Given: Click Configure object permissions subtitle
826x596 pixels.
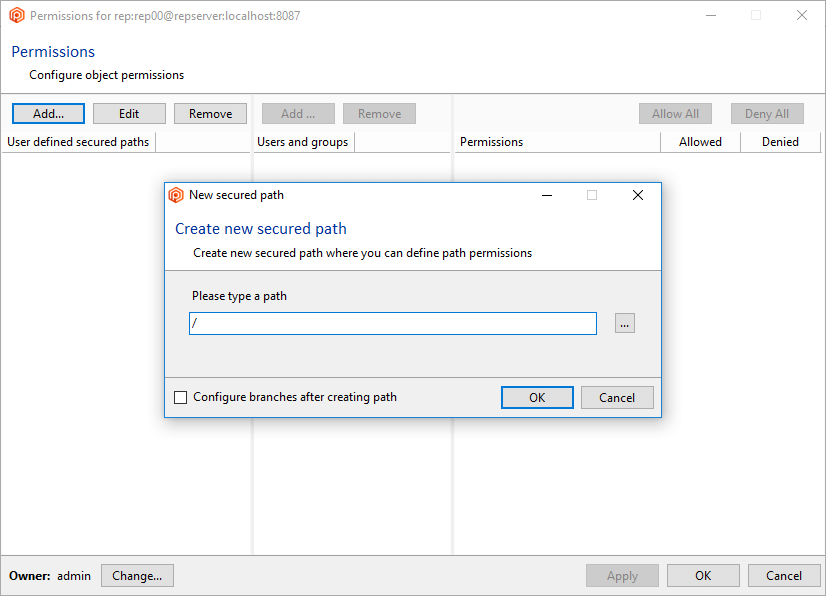Looking at the screenshot, I should coord(106,75).
